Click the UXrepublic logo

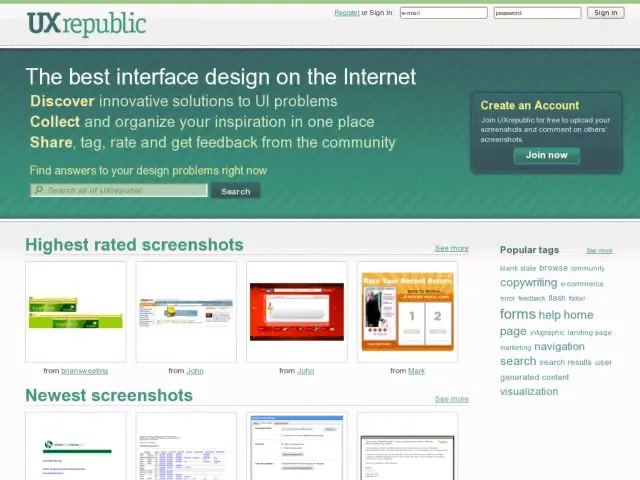(87, 24)
